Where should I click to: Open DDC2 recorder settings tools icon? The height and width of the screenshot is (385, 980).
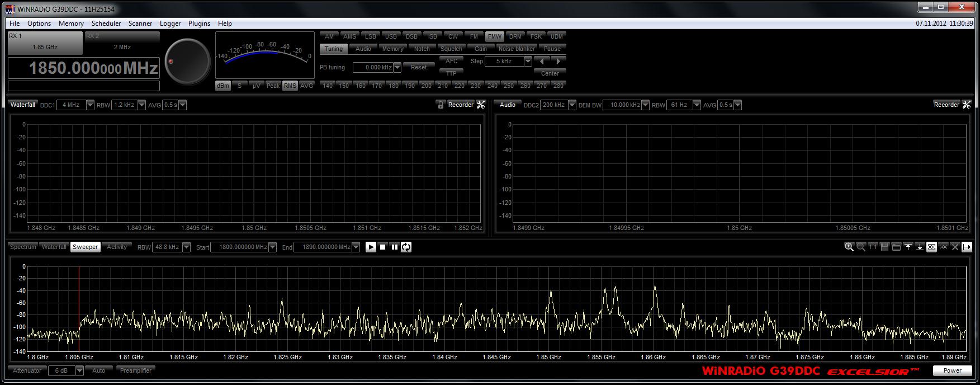coord(967,105)
